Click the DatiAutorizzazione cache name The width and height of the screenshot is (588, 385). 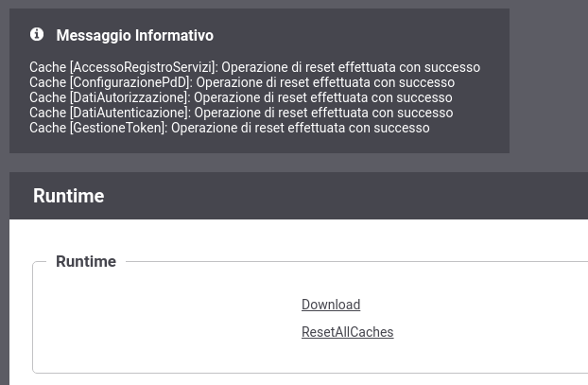129,97
